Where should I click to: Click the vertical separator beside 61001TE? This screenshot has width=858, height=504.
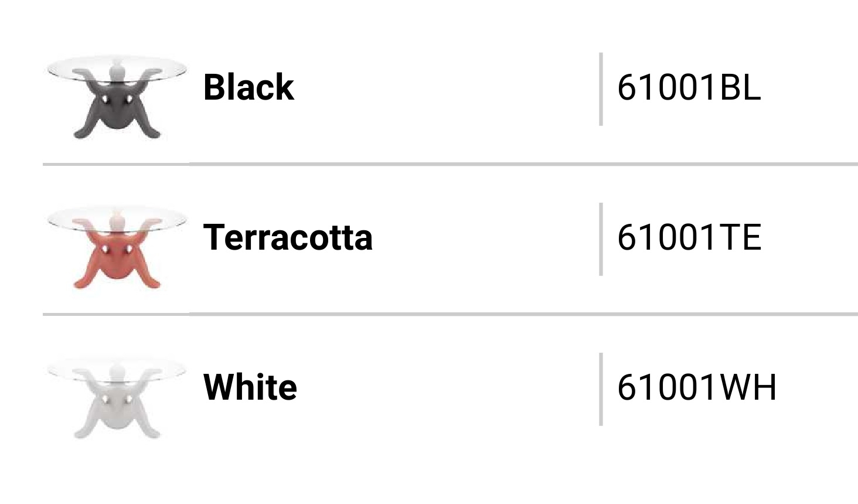pyautogui.click(x=601, y=239)
